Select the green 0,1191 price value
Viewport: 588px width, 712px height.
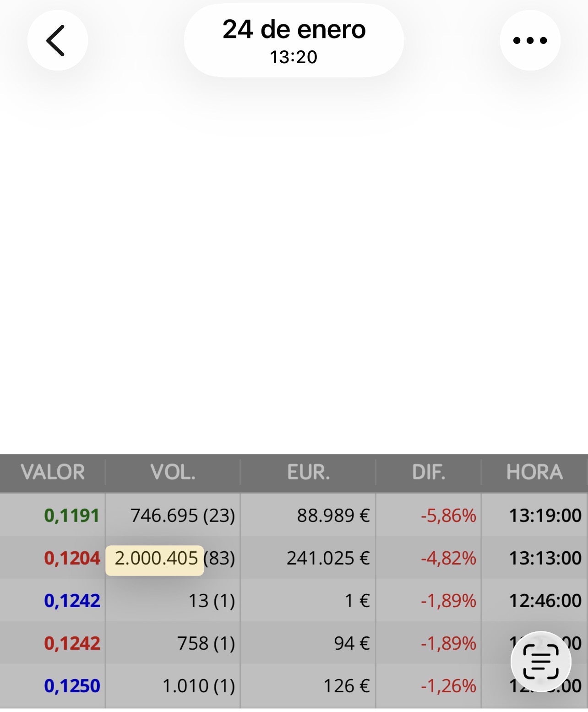[72, 516]
